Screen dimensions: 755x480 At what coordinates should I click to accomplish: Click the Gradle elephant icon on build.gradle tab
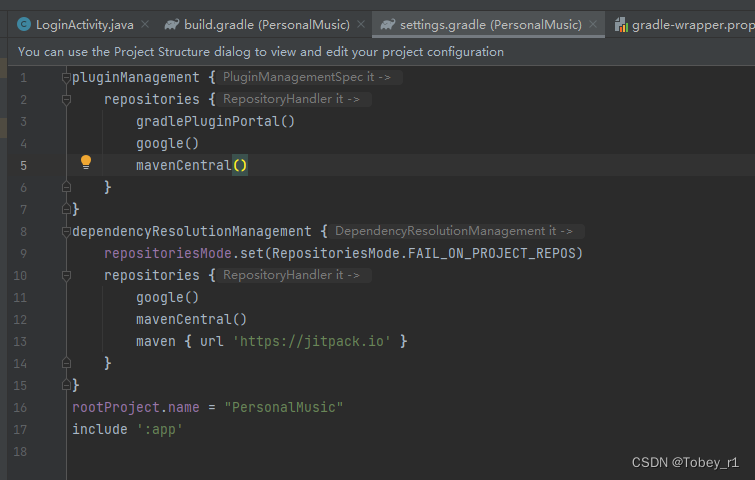point(172,24)
